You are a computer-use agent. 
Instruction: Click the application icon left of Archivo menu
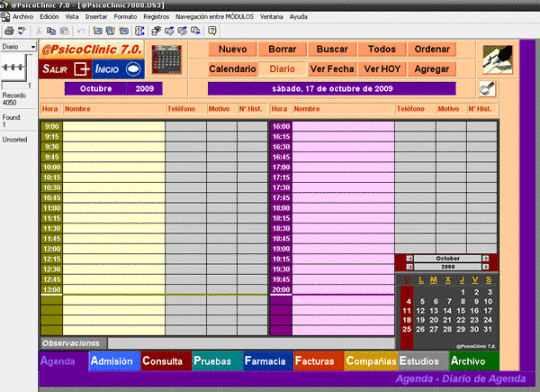(5, 17)
